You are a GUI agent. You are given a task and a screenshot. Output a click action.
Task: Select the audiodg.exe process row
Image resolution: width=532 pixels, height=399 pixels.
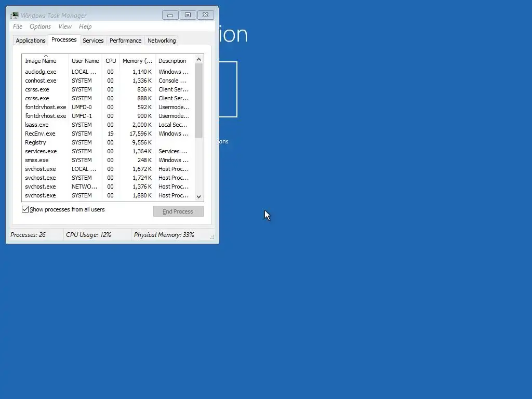[108, 72]
